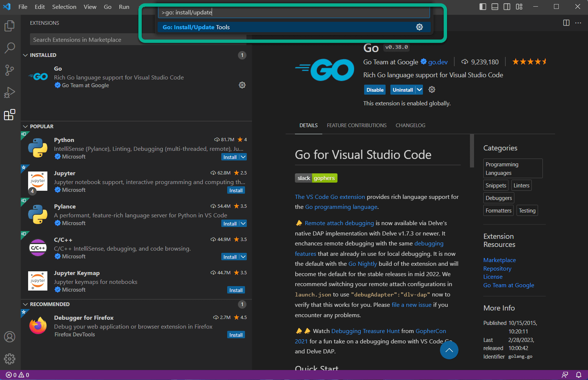Open the Edit menu
Image resolution: width=588 pixels, height=380 pixels.
[40, 7]
